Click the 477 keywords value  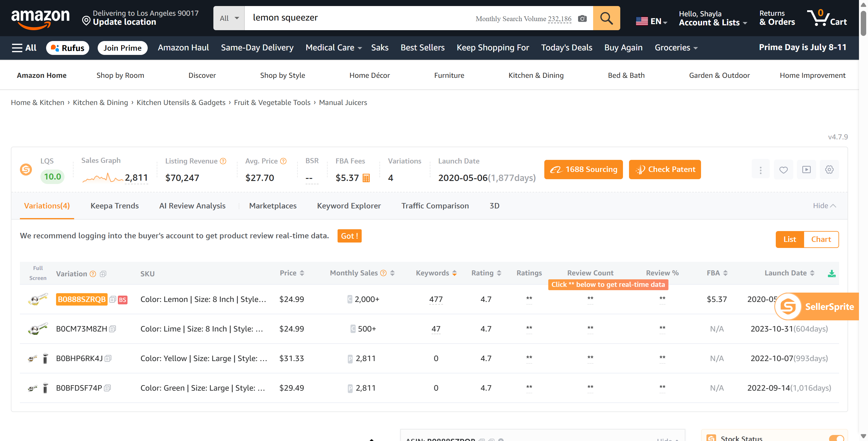pos(436,300)
